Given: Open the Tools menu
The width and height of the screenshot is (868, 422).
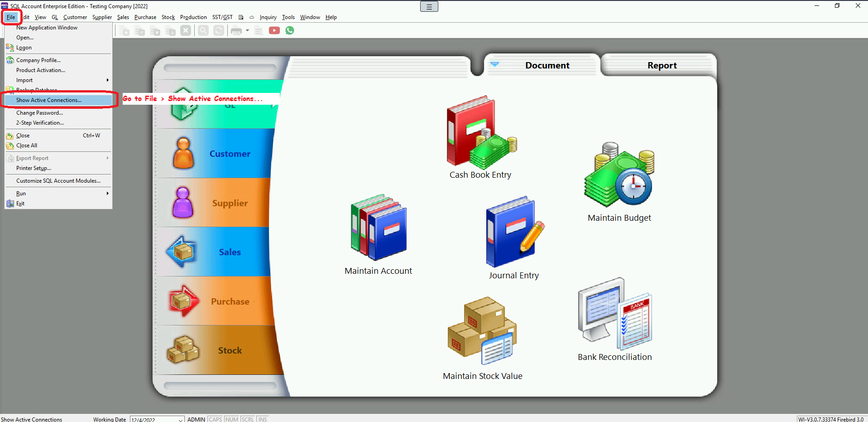Looking at the screenshot, I should pos(288,17).
